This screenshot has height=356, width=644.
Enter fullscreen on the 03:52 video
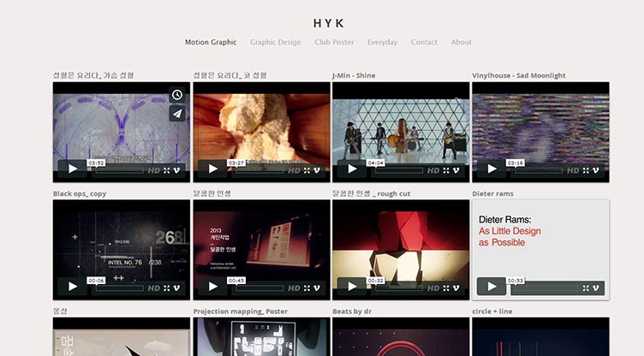tap(166, 170)
